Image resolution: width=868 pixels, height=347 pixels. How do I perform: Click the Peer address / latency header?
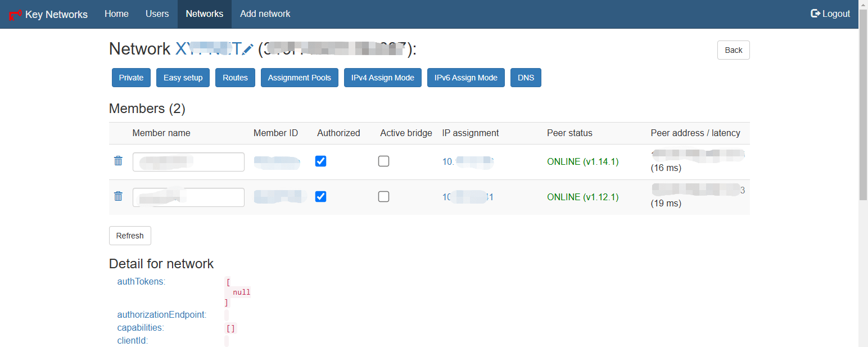pyautogui.click(x=695, y=133)
